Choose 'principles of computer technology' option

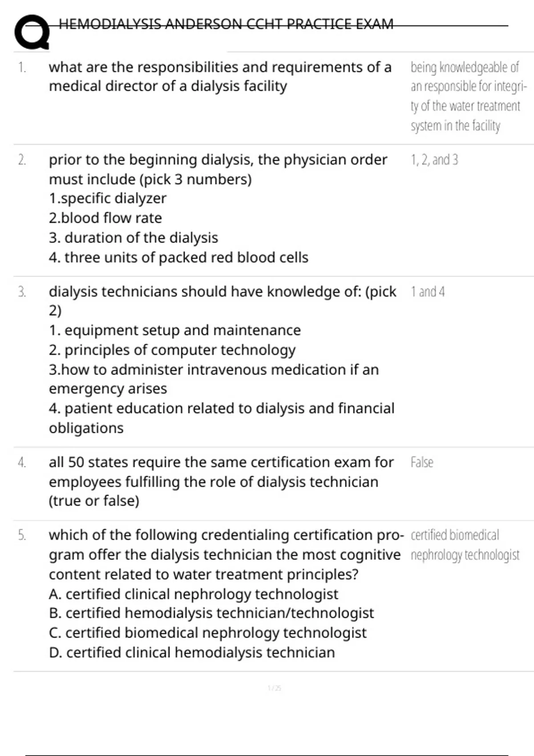[172, 350]
